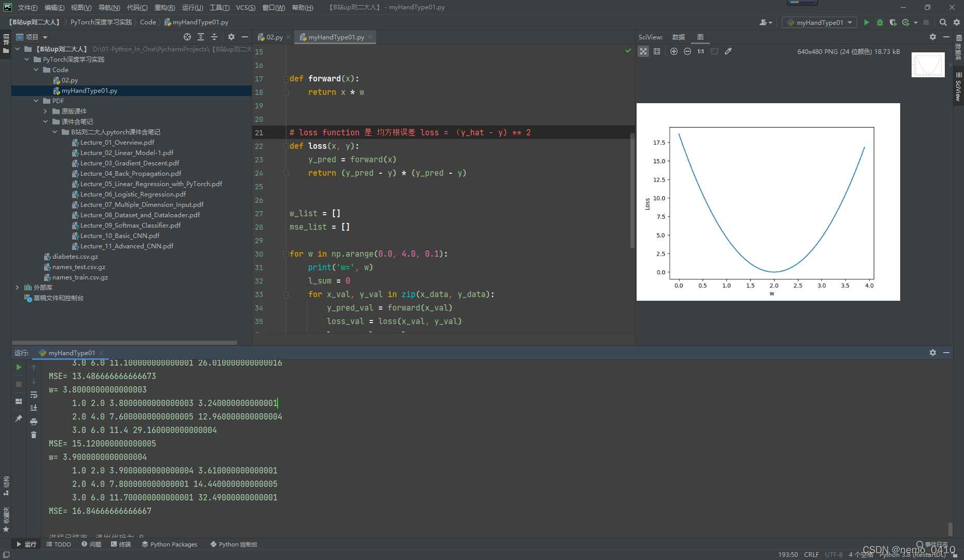The height and width of the screenshot is (560, 964).
Task: Open the TODO tool window
Action: 59,544
